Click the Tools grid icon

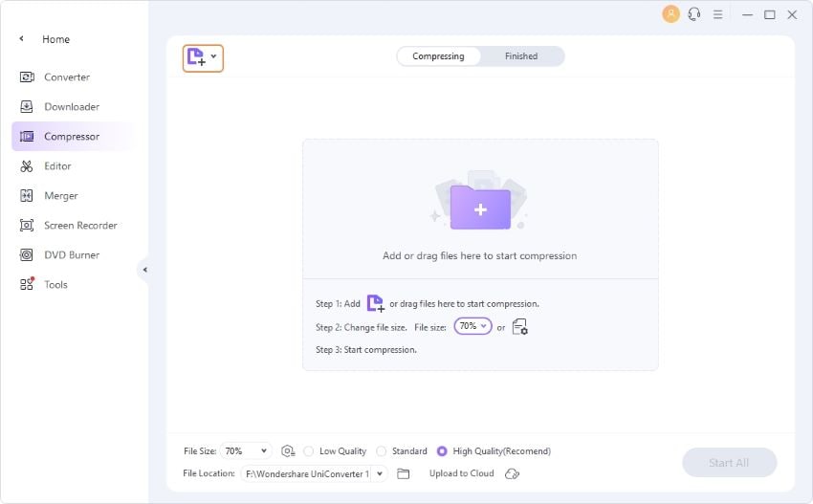(x=27, y=284)
